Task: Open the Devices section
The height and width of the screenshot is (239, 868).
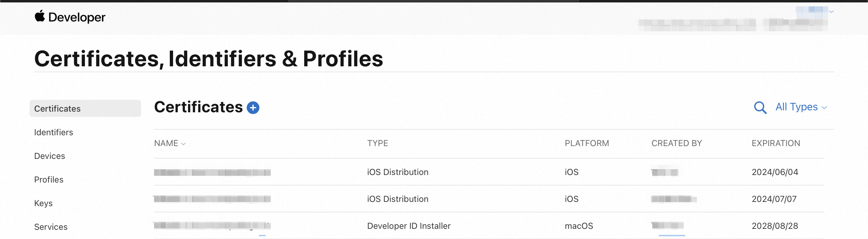Action: (49, 156)
